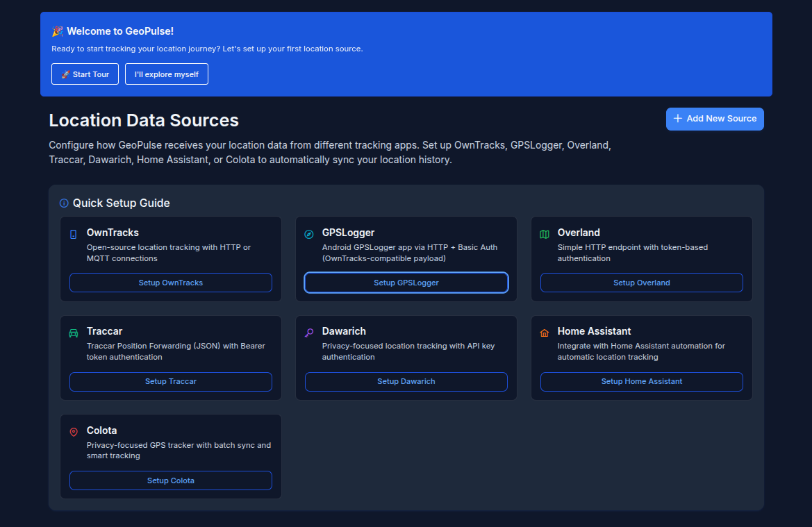The height and width of the screenshot is (527, 812).
Task: Open Setup Overland
Action: pyautogui.click(x=642, y=283)
